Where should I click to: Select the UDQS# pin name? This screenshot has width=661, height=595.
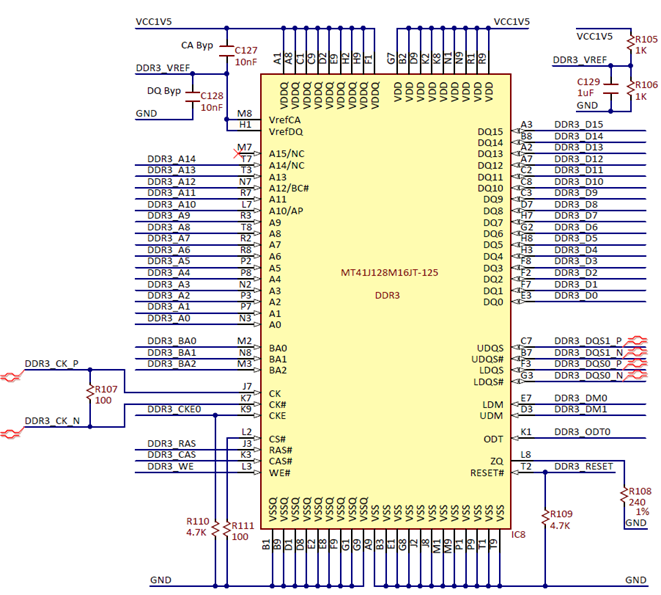[x=487, y=359]
